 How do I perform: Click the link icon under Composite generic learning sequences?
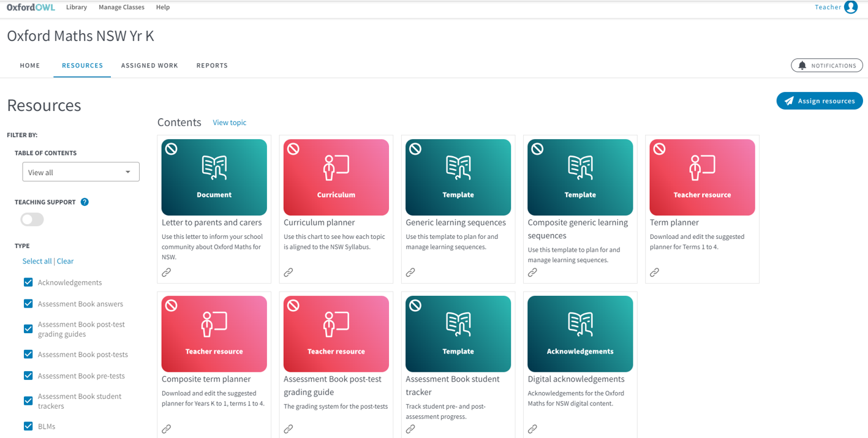coord(532,273)
